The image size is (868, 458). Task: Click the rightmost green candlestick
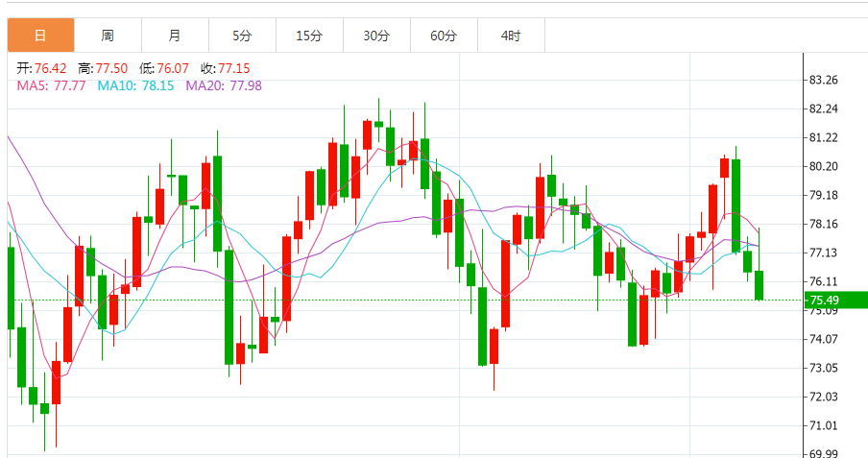pyautogui.click(x=759, y=285)
